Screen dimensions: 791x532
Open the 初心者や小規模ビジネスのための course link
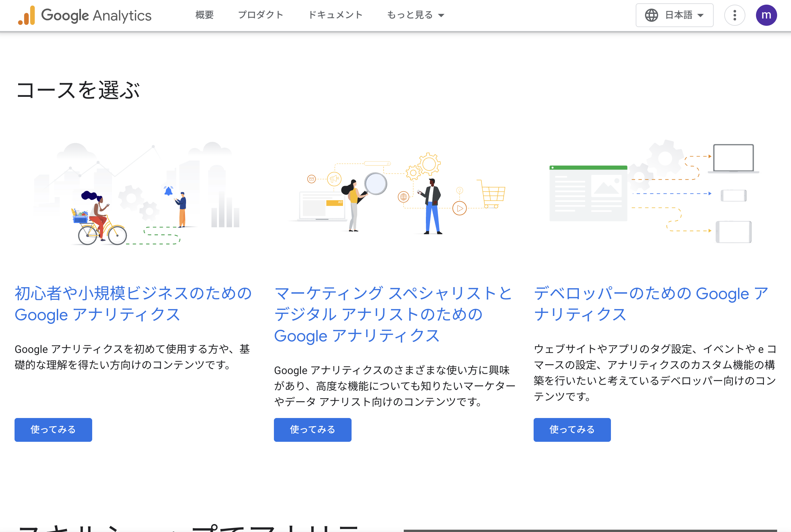(x=133, y=304)
